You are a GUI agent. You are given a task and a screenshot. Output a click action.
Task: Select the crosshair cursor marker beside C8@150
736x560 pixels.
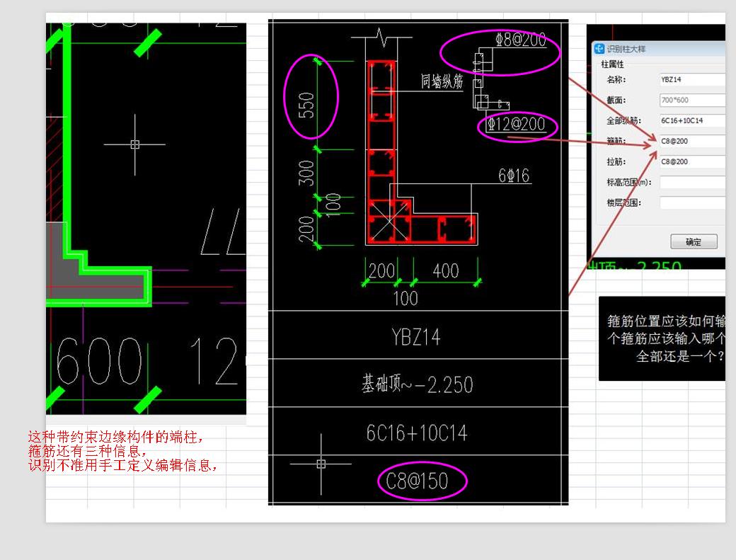pyautogui.click(x=321, y=464)
